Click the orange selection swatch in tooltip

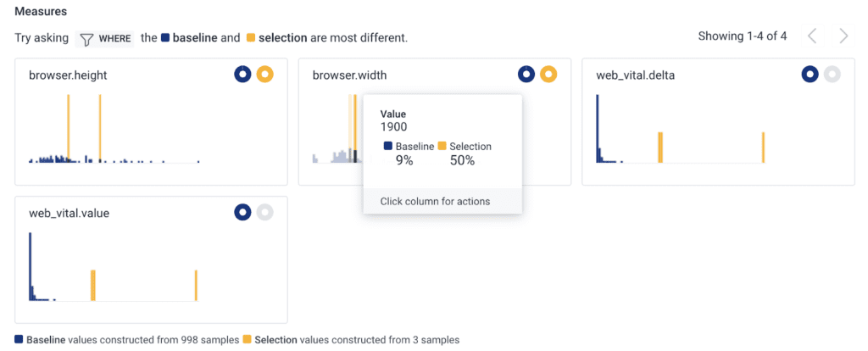pos(442,147)
